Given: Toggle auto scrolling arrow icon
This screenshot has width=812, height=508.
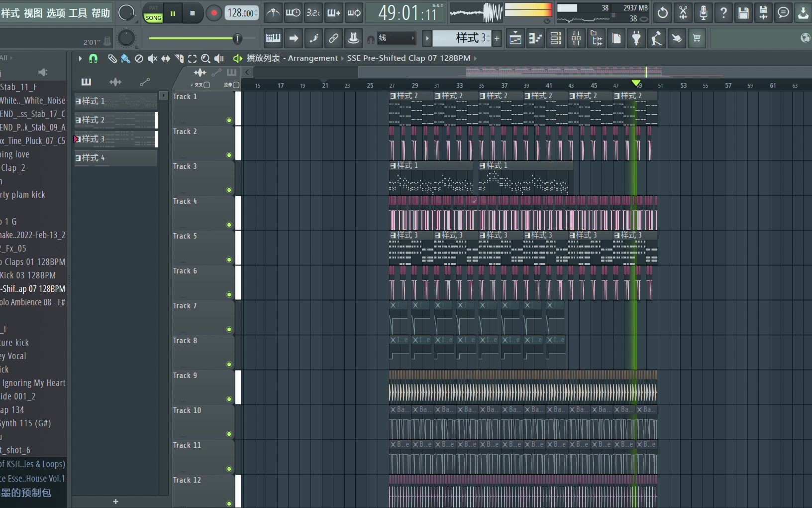Looking at the screenshot, I should [x=294, y=38].
